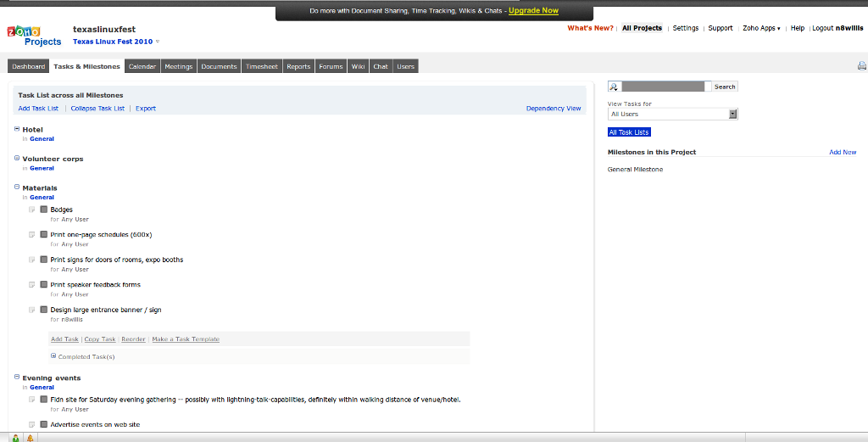Open the Dependency View link

click(x=553, y=109)
